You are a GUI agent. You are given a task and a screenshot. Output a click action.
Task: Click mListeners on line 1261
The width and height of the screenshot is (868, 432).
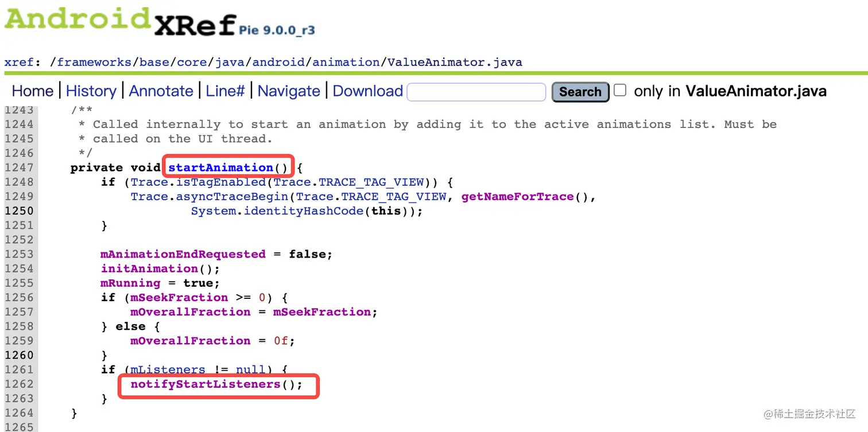168,370
